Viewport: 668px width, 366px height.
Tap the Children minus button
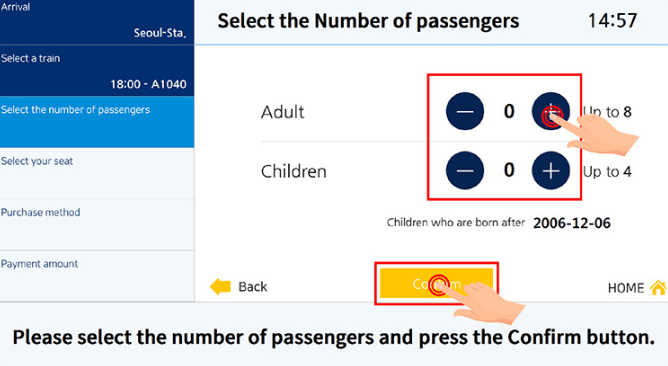465,170
